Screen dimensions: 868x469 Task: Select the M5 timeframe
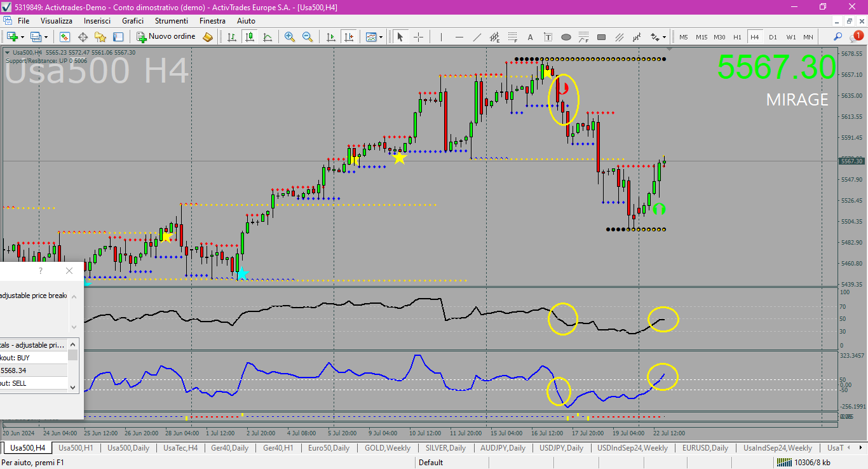coord(684,37)
